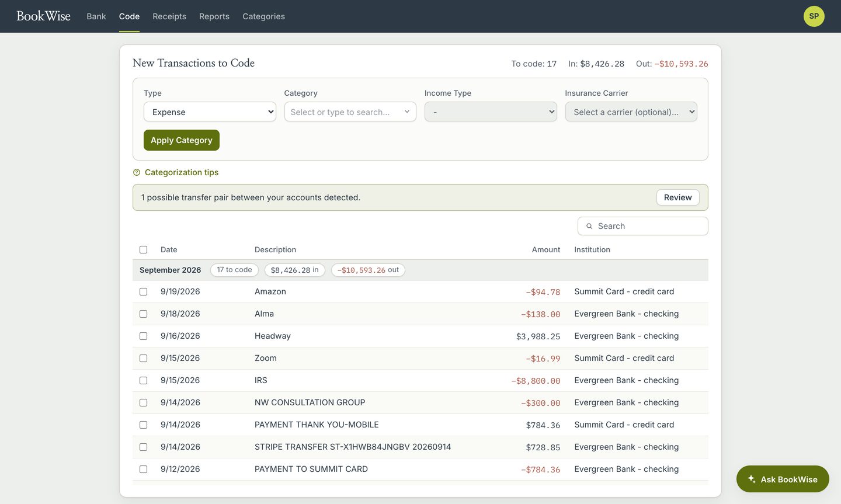The width and height of the screenshot is (841, 504).
Task: Click the Alma date 9/18/2026
Action: 180,314
